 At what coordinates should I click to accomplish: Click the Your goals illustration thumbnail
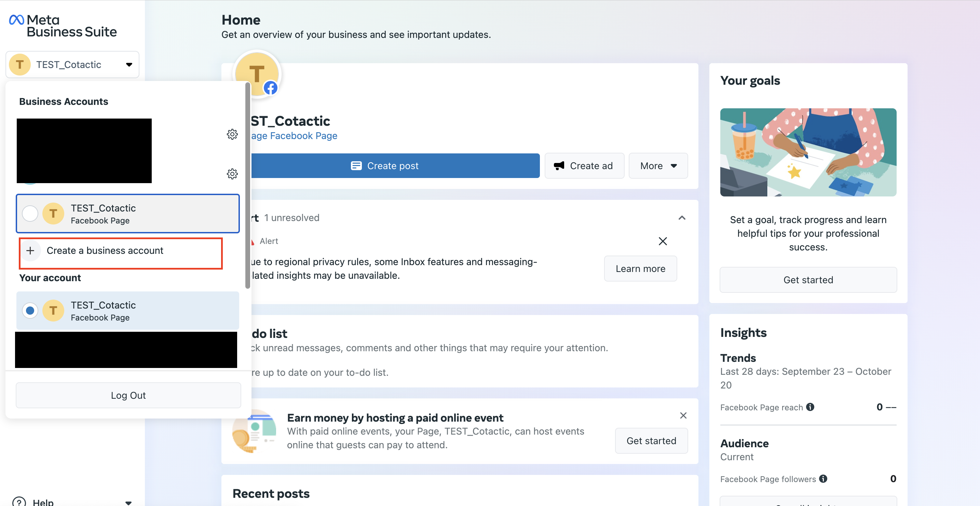[x=808, y=151]
